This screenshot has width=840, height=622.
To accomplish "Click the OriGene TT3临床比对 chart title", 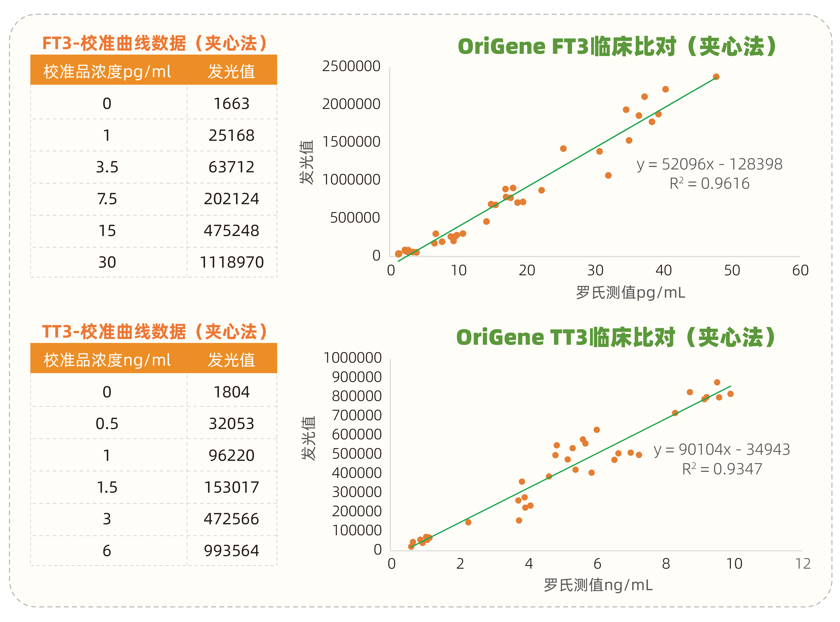I will coord(616,337).
